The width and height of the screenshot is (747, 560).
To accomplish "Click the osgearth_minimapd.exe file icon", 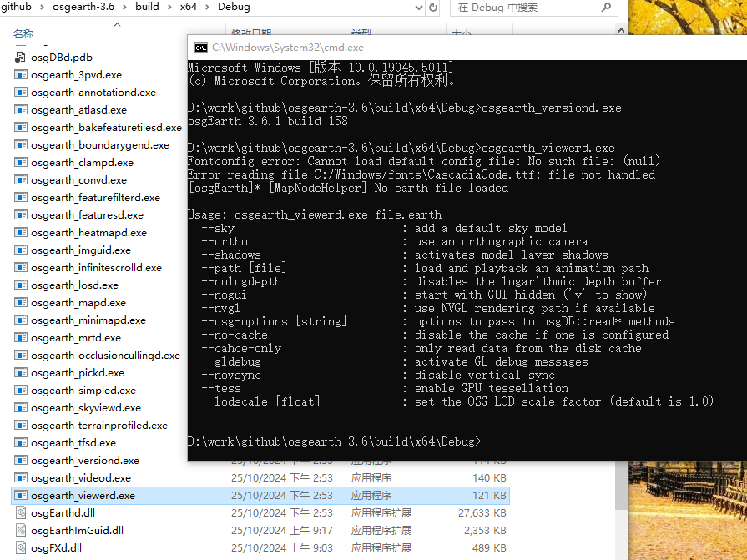I will point(20,320).
